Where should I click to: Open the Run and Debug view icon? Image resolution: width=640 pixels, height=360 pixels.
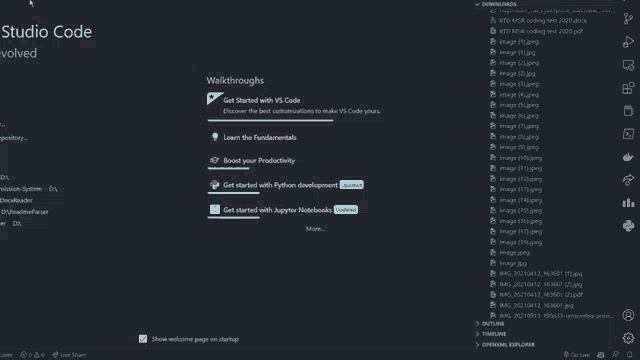628,42
